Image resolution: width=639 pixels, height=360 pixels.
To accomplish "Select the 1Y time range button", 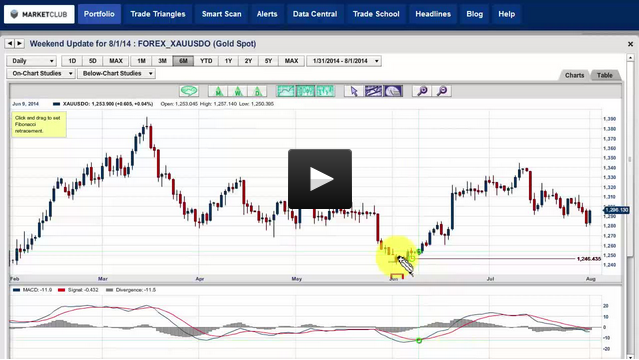I will point(228,61).
